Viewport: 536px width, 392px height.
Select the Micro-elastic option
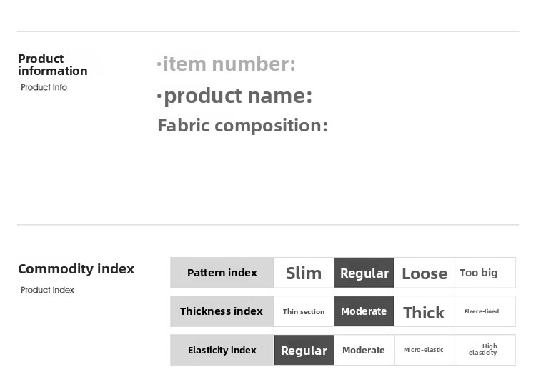click(x=425, y=350)
